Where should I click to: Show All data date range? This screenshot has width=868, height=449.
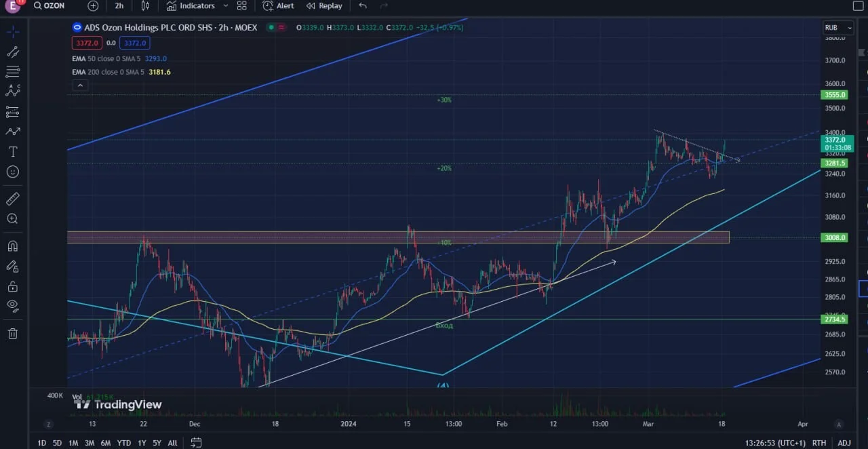(x=172, y=443)
